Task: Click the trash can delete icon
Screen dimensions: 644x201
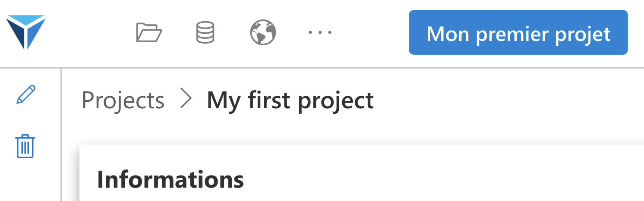Action: [x=25, y=146]
